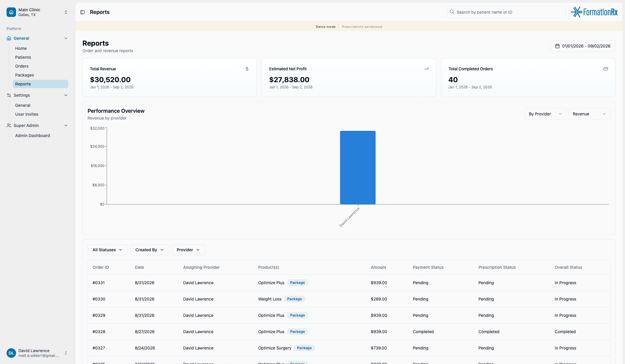The width and height of the screenshot is (625, 364).
Task: Open the date range picker button
Action: pos(583,46)
